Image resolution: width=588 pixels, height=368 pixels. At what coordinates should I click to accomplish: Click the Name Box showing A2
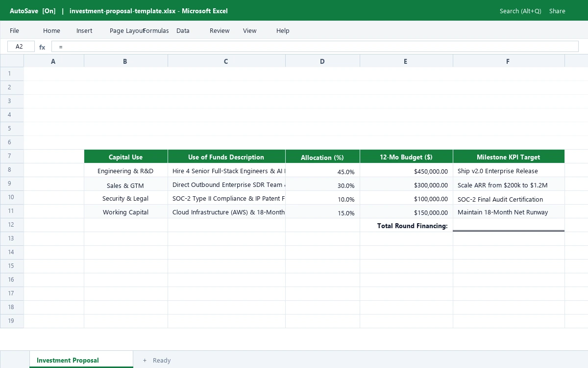(21, 47)
